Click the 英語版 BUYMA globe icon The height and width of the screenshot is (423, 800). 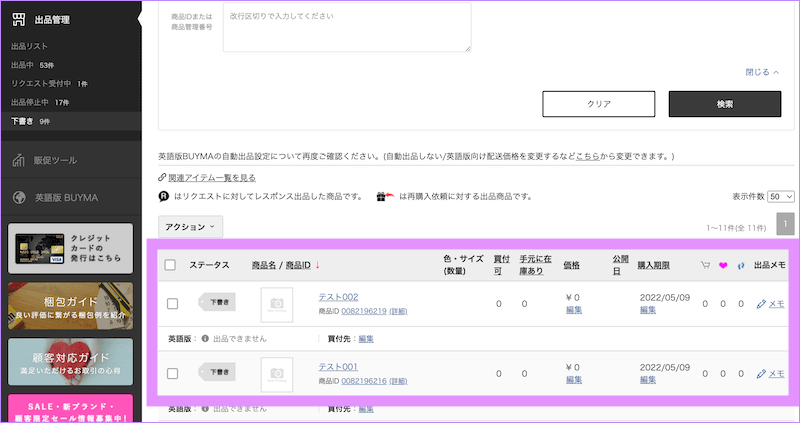19,197
